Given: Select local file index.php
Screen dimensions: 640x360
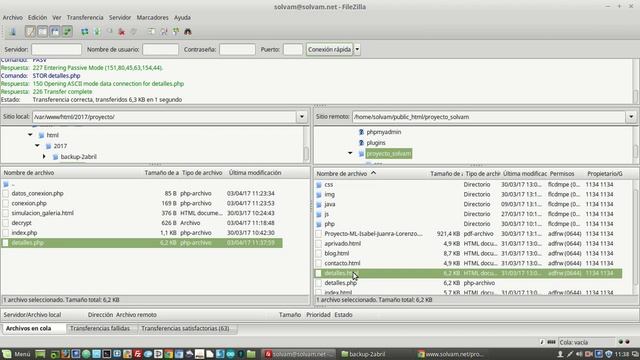Looking at the screenshot, I should tap(24, 233).
